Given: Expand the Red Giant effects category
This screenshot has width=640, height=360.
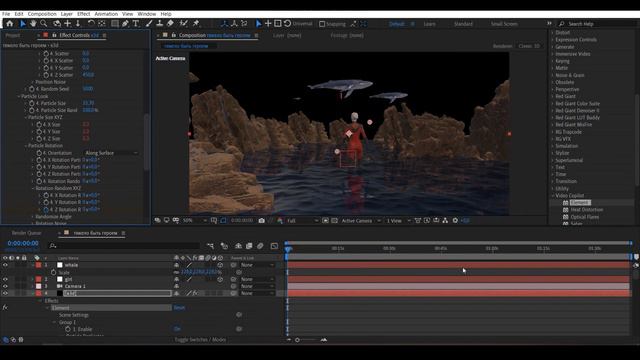Looking at the screenshot, I should 553,96.
